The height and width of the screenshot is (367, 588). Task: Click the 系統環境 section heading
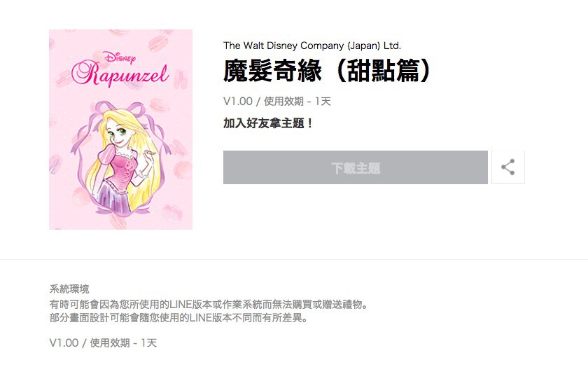tap(69, 289)
